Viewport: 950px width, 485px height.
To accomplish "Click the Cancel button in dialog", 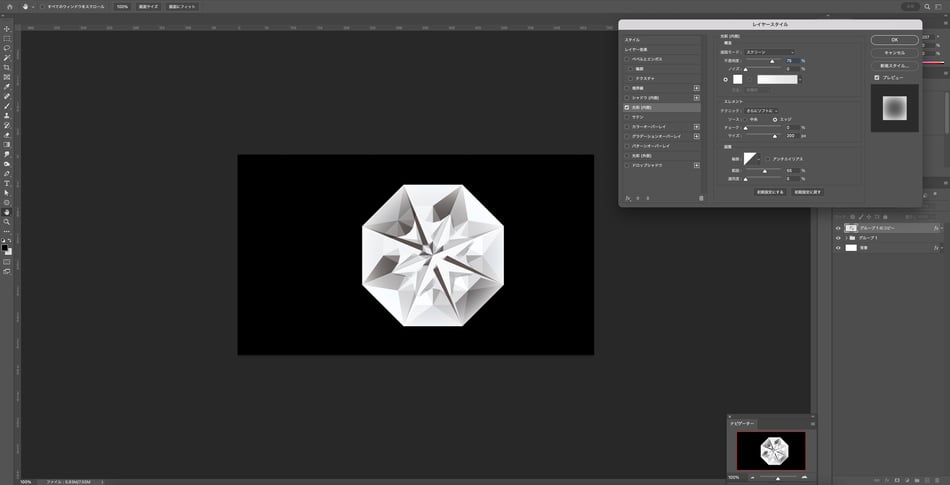I will [x=895, y=52].
